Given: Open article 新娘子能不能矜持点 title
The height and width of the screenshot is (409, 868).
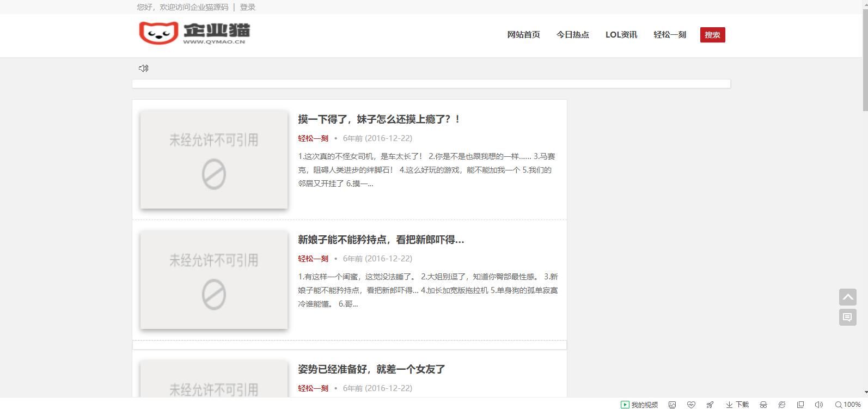Looking at the screenshot, I should click(381, 240).
